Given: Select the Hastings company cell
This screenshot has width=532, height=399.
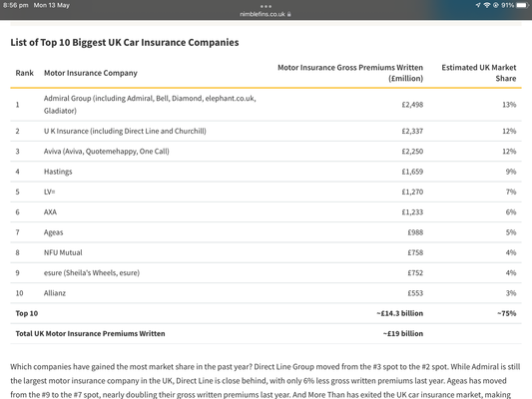Looking at the screenshot, I should click(x=58, y=172).
